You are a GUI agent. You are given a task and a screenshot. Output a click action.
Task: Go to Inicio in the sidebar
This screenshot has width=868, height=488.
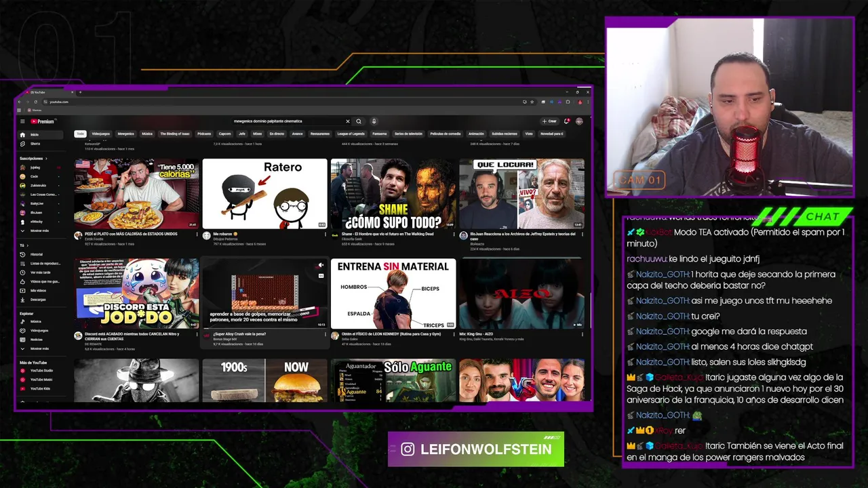(41, 135)
